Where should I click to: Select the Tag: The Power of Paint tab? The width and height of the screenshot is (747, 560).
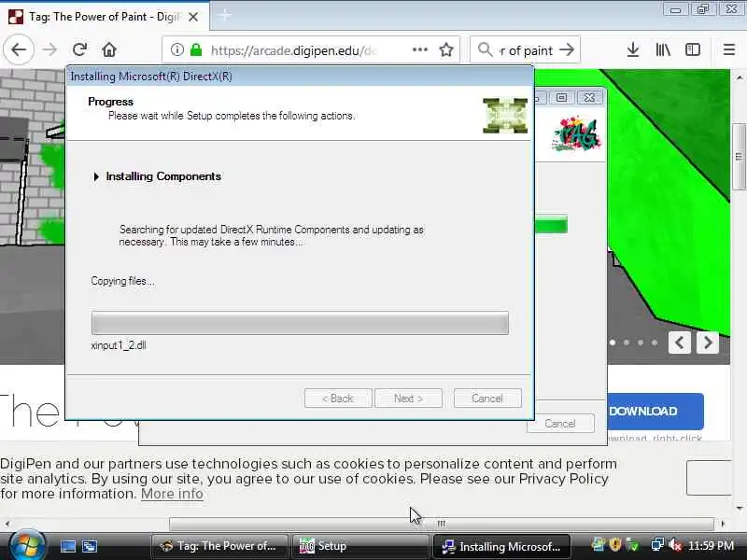coord(104,17)
